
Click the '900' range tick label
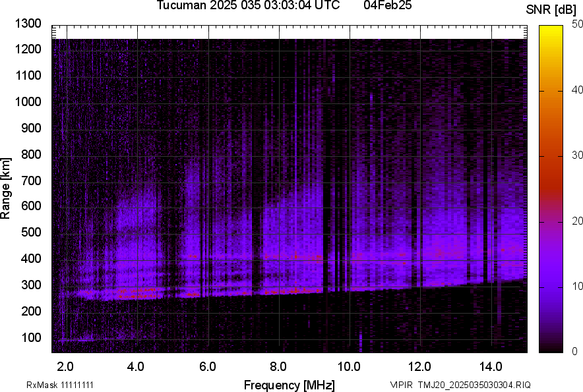[x=31, y=128]
